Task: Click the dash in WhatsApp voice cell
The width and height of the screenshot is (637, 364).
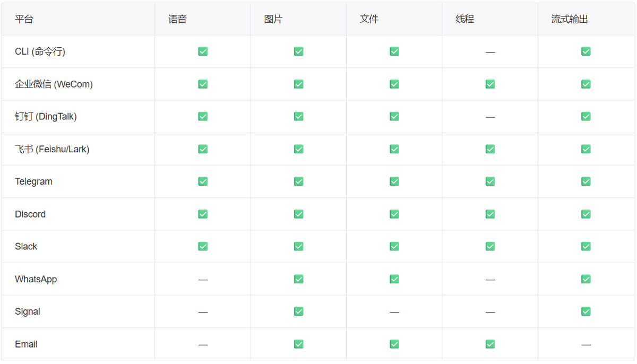Action: click(203, 280)
